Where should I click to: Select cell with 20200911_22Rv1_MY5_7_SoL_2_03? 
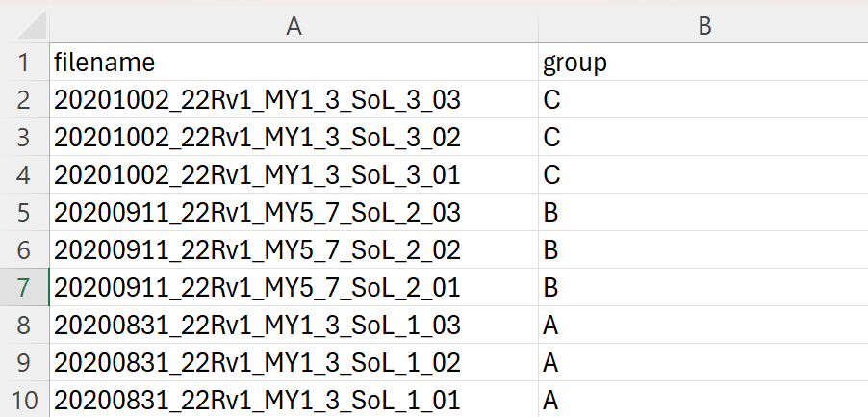pos(294,212)
